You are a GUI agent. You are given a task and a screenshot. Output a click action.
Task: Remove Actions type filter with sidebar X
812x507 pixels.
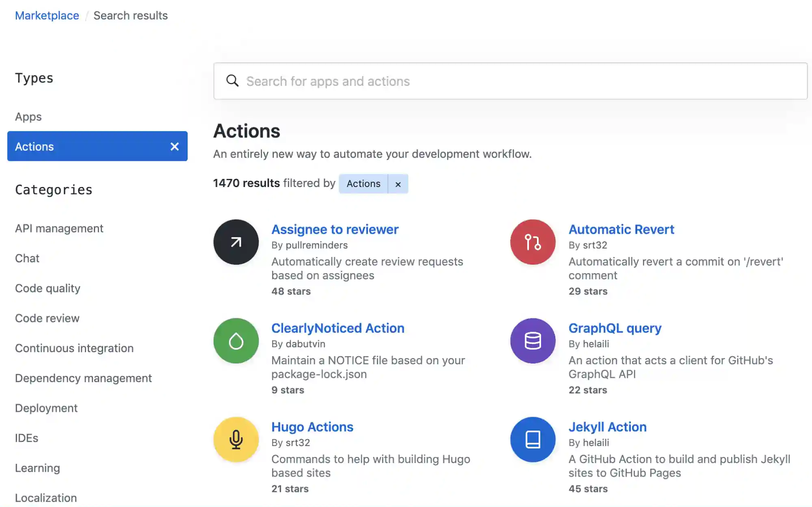(175, 146)
